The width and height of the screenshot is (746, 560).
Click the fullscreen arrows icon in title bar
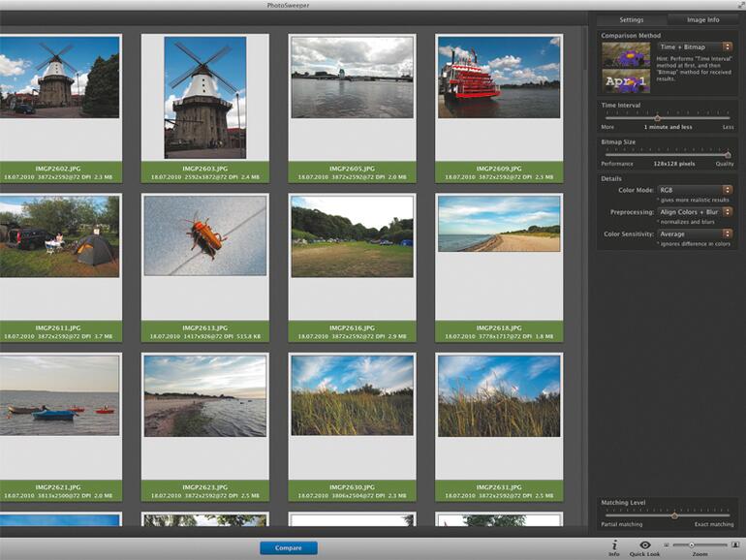(x=739, y=6)
